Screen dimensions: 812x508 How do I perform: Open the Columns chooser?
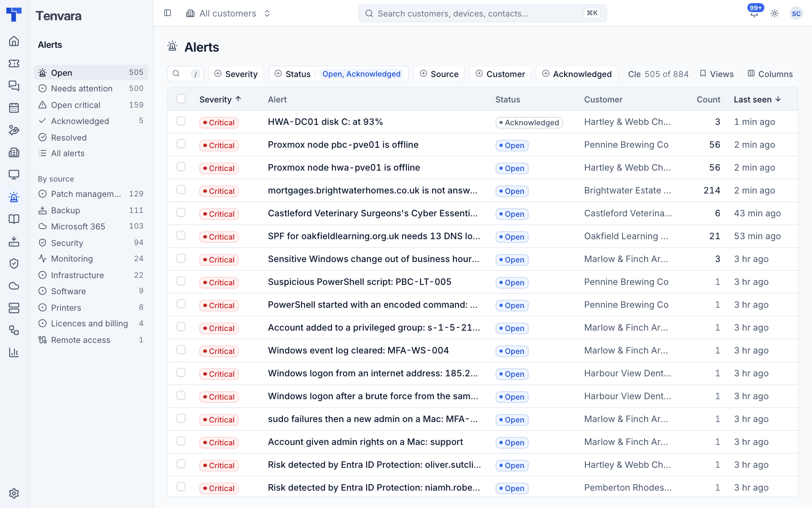pyautogui.click(x=770, y=74)
